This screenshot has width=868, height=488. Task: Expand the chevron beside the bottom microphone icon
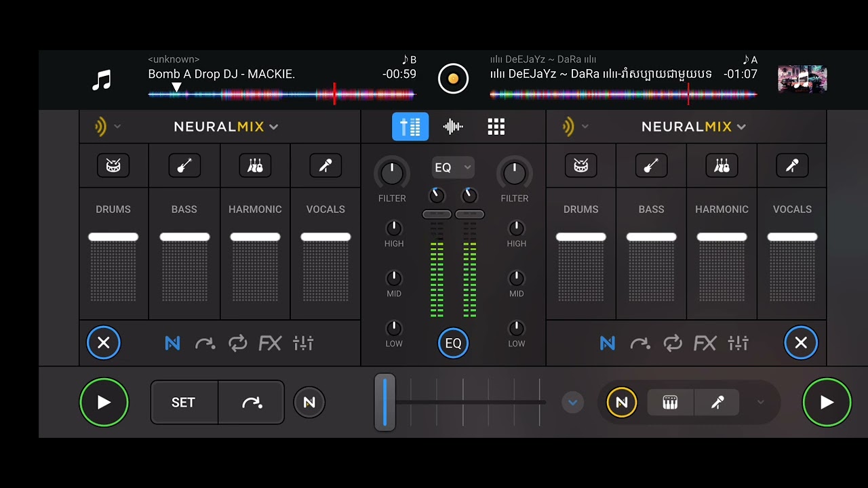760,403
